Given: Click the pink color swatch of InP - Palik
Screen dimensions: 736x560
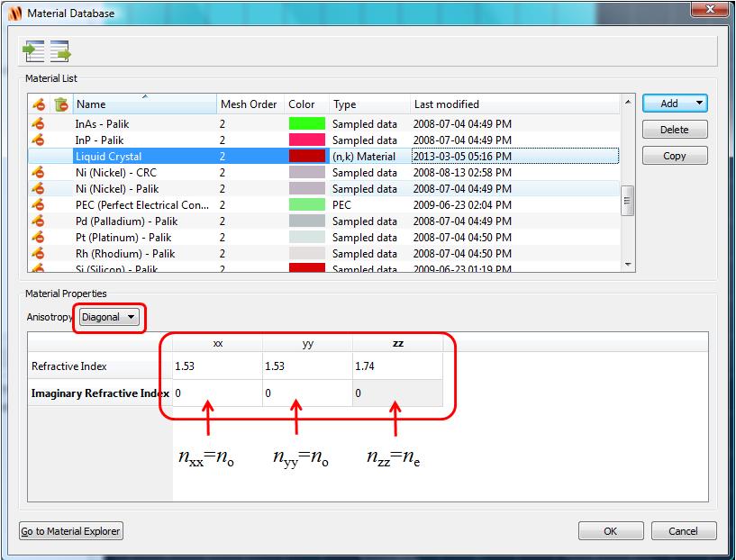Looking at the screenshot, I should (x=307, y=140).
